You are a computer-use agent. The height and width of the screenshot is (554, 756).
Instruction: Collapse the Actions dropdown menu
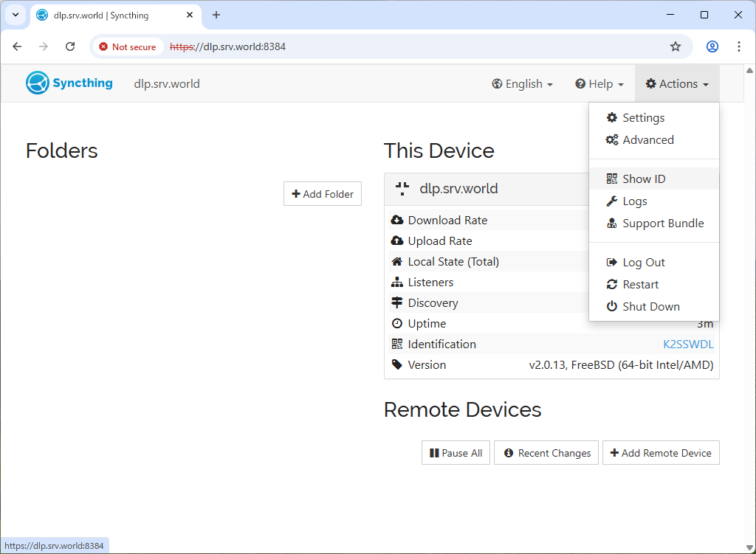click(676, 84)
